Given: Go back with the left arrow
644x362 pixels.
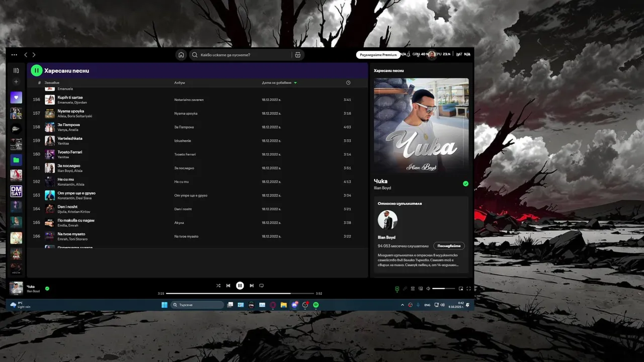Looking at the screenshot, I should 26,55.
